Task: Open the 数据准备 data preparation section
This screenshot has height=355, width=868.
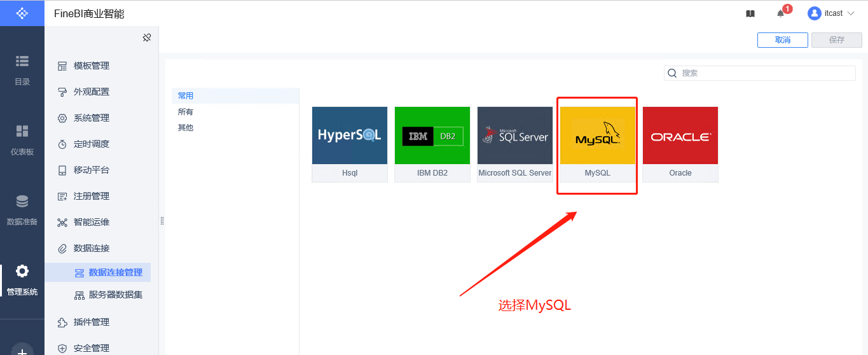Action: pyautogui.click(x=22, y=210)
